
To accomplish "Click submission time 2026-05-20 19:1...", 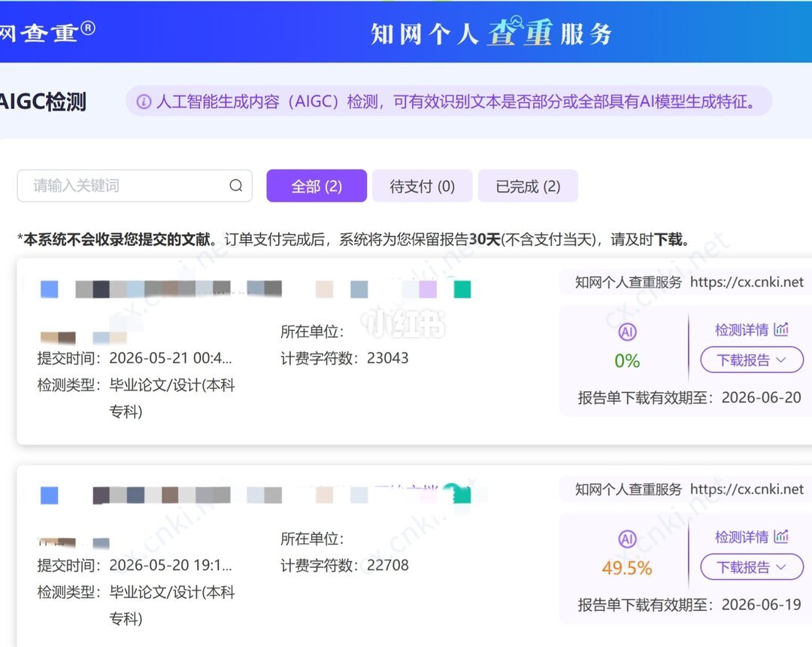I will coord(171,565).
